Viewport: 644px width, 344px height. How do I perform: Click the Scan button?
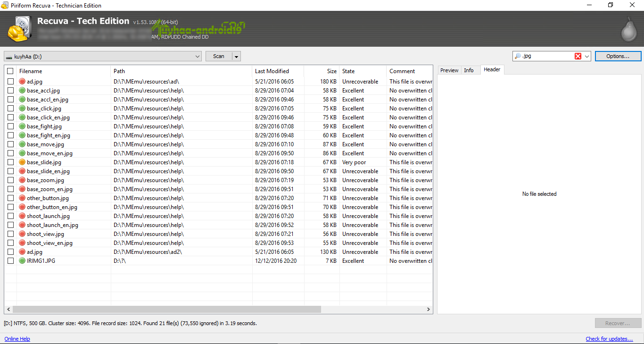tap(219, 56)
